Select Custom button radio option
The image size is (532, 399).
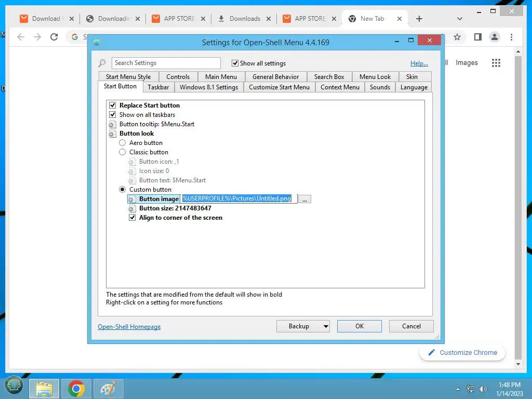pyautogui.click(x=123, y=189)
